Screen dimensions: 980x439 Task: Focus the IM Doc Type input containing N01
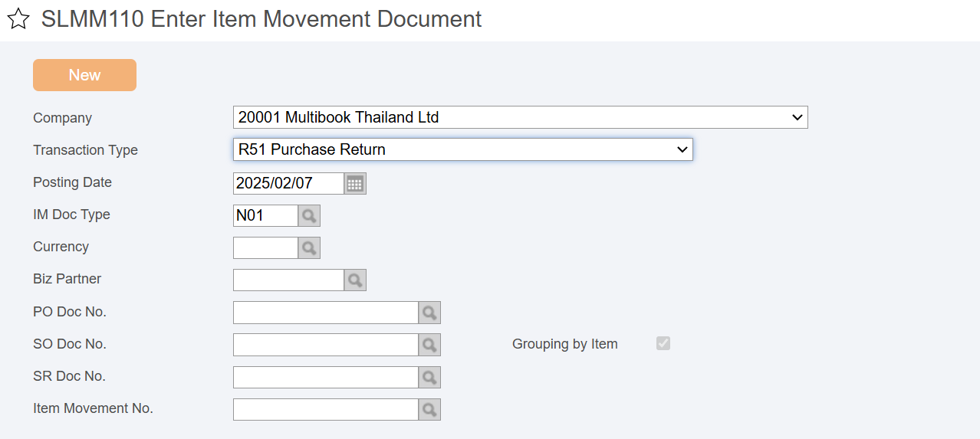(265, 216)
